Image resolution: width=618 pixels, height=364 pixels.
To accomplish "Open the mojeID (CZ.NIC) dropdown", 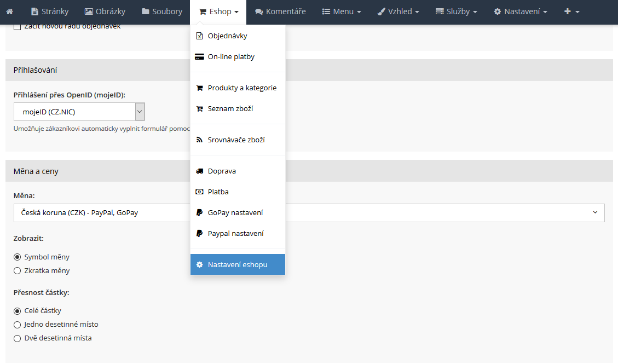I will click(79, 112).
